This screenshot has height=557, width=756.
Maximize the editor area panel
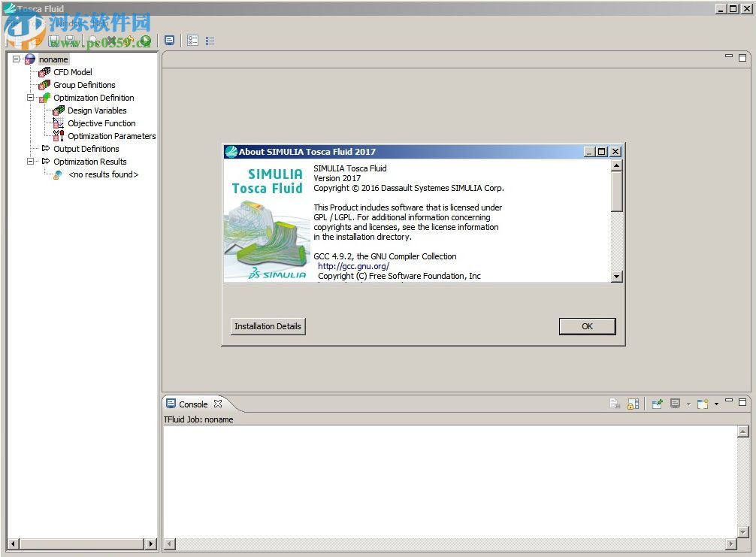[x=742, y=58]
